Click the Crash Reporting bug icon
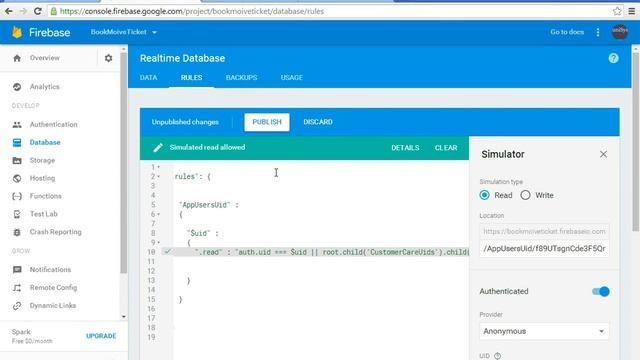The width and height of the screenshot is (640, 360). [x=17, y=232]
